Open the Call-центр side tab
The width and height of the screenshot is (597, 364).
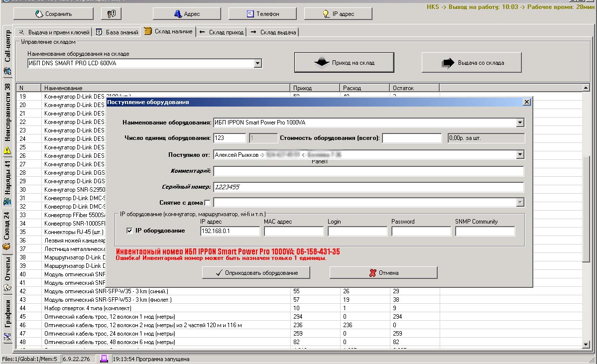[7, 51]
